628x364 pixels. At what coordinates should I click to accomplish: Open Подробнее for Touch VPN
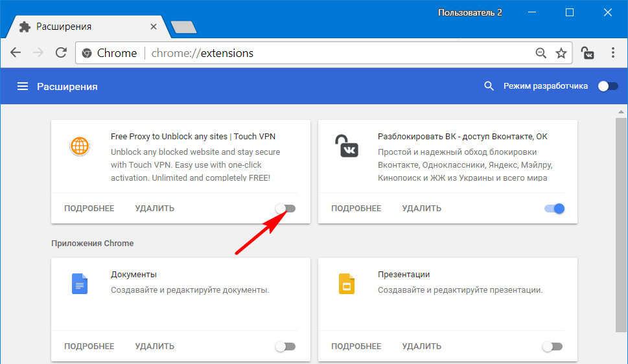[x=89, y=208]
